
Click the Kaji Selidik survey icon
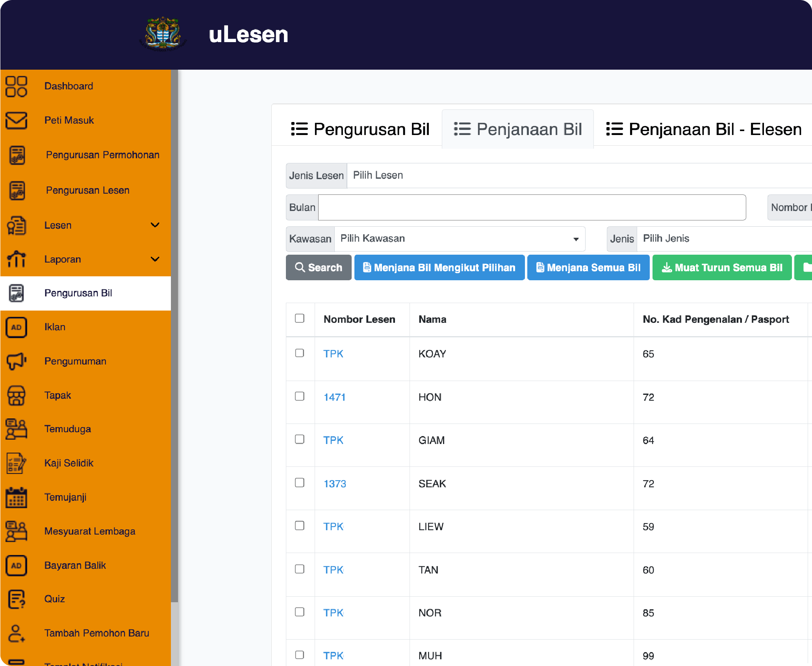click(16, 463)
